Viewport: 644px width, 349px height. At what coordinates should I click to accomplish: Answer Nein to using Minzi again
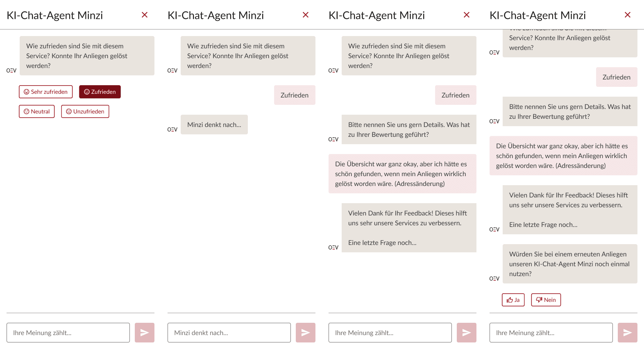click(x=546, y=299)
